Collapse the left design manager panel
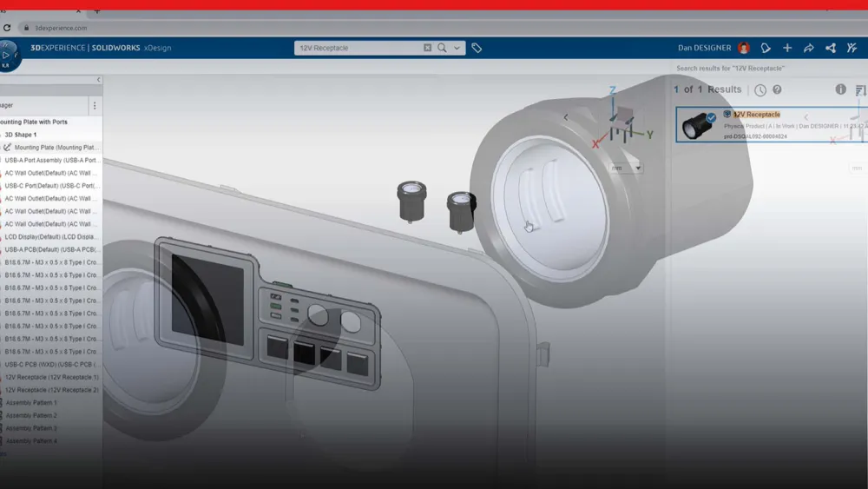The width and height of the screenshot is (868, 489). coord(99,80)
